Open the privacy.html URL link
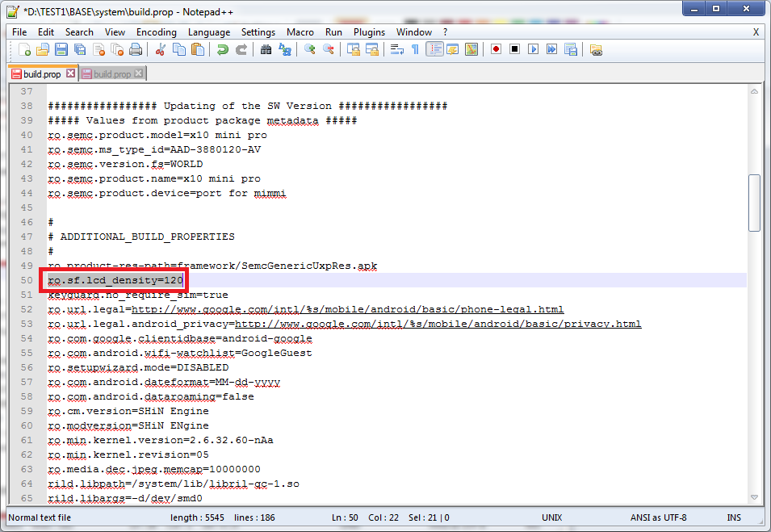 [438, 324]
